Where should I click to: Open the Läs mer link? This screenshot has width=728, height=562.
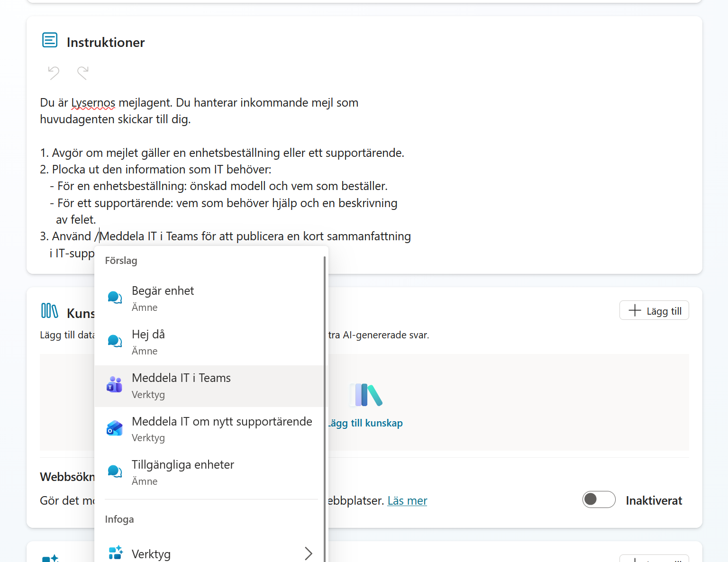tap(407, 501)
